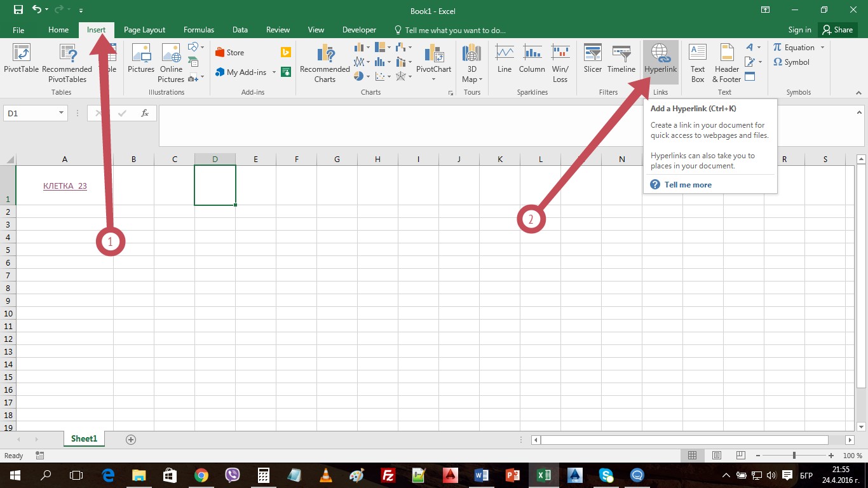Undo the last action

click(x=37, y=10)
